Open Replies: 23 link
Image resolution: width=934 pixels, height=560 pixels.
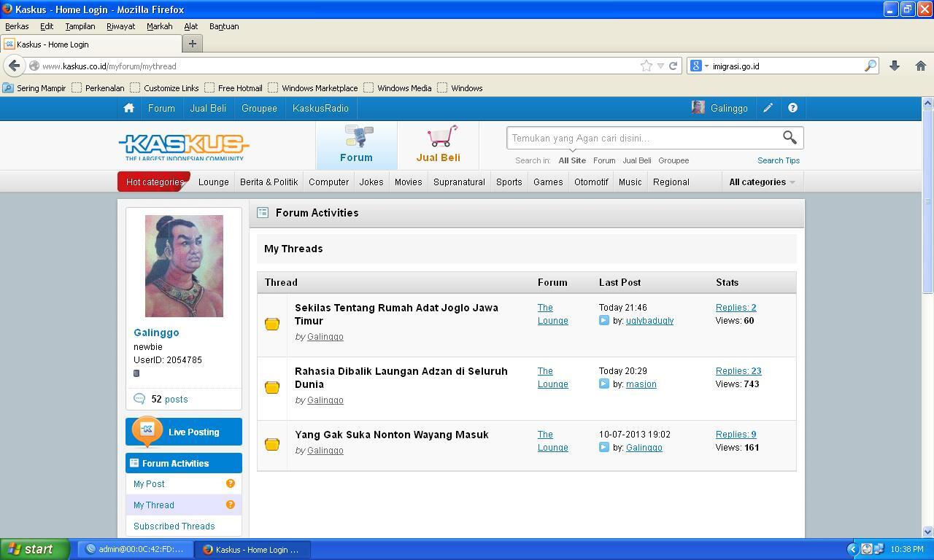738,371
